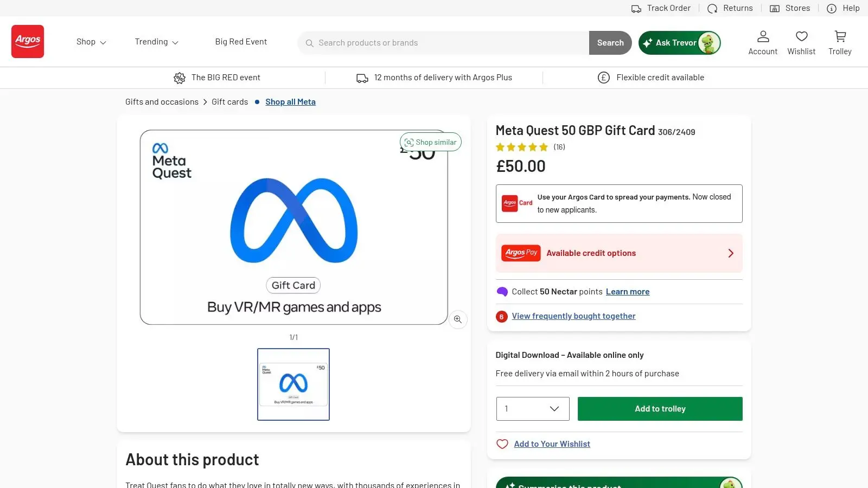Click the Ask Trevor assistant

(679, 43)
